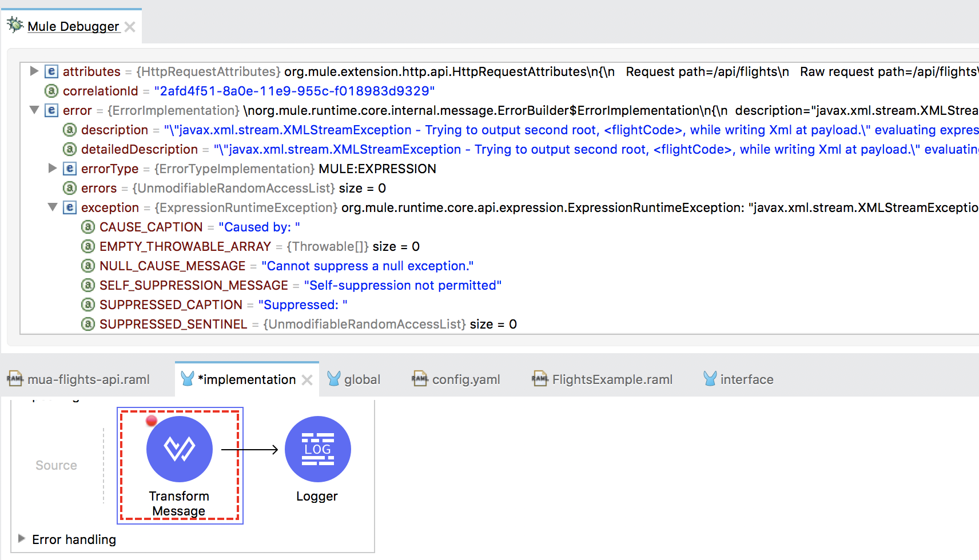Select the "Suppressed: " value
Screen dimensions: 979x560
pyautogui.click(x=303, y=305)
